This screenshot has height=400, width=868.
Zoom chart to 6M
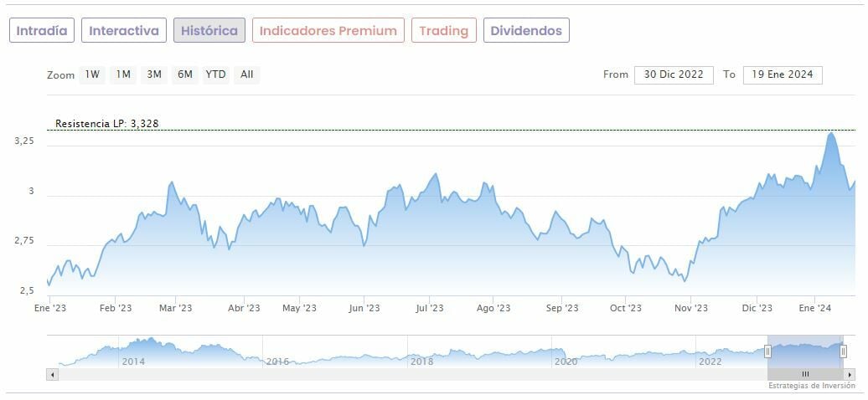[x=185, y=74]
